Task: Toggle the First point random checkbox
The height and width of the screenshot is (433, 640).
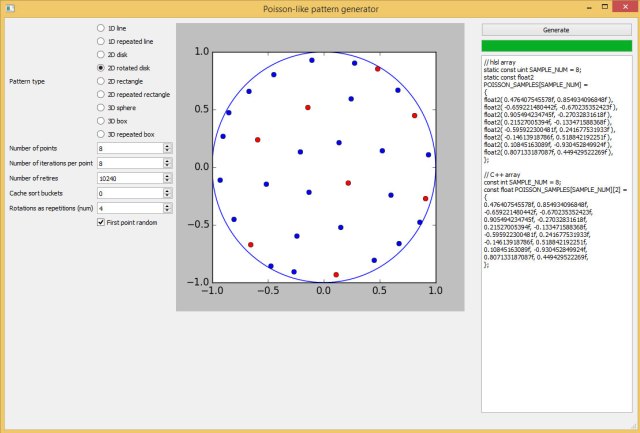Action: coord(101,222)
